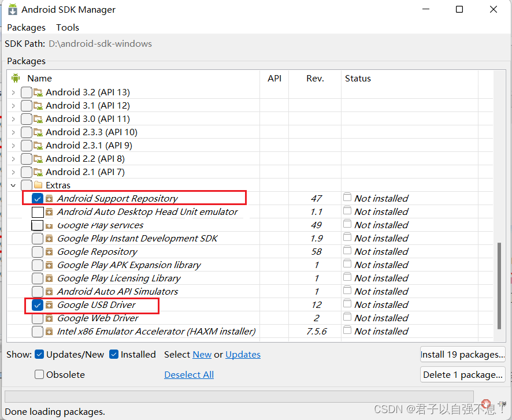Expand the Android 2.1 (API 7) node
The image size is (512, 420).
(x=13, y=172)
